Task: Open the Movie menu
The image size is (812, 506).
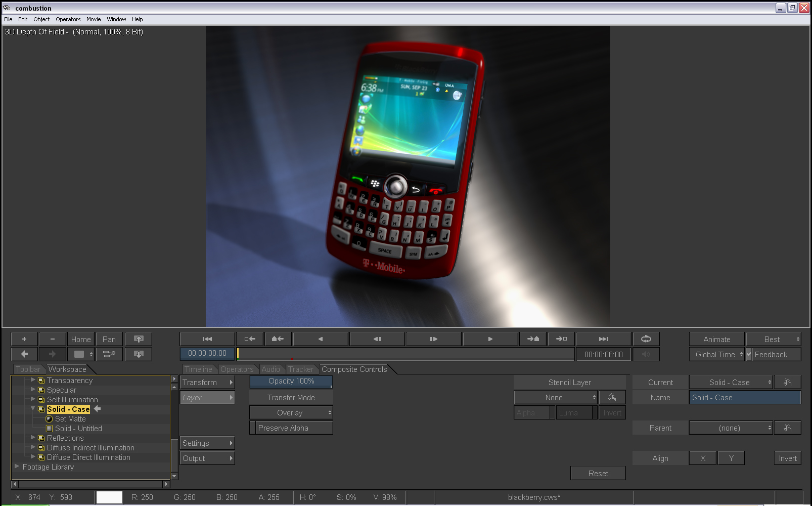Action: tap(94, 19)
